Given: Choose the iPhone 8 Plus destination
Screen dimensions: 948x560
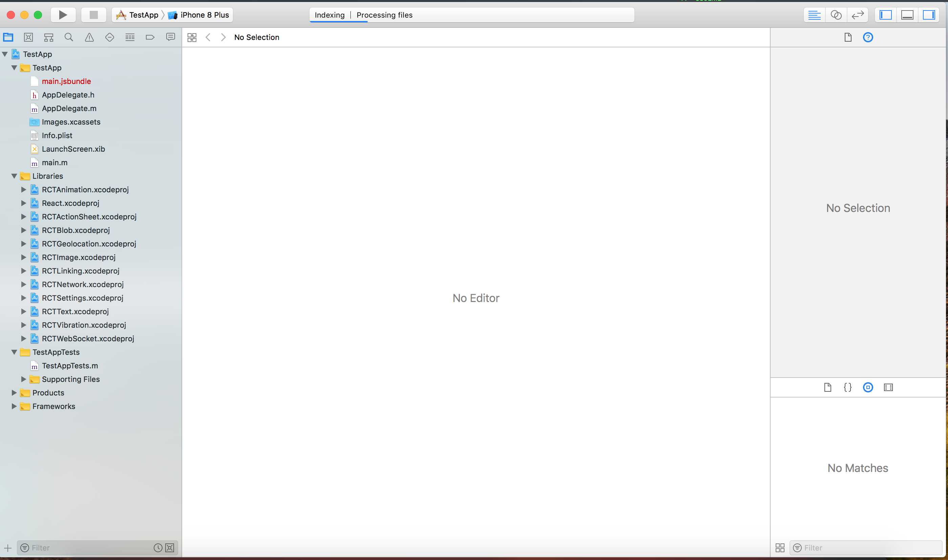Looking at the screenshot, I should pyautogui.click(x=199, y=15).
